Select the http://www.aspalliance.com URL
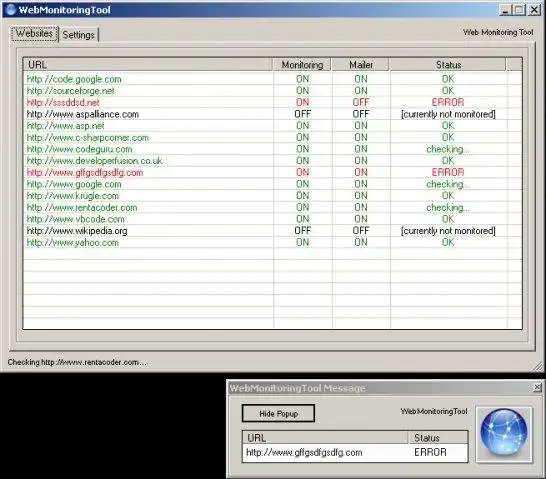The width and height of the screenshot is (546, 479). tap(83, 114)
